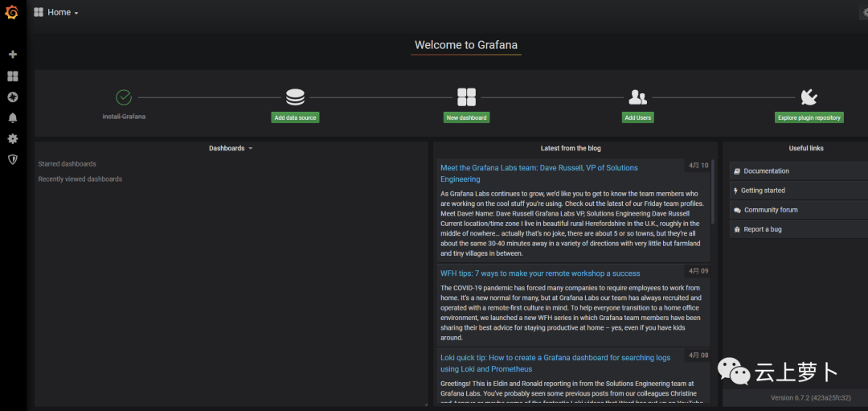Click the Recently viewed dashboards heading
Viewport: 868px width, 411px height.
[80, 179]
